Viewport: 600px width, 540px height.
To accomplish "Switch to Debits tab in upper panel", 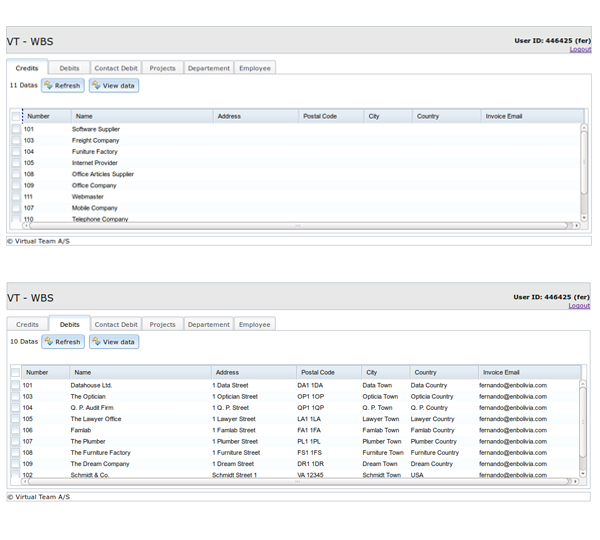I will coord(69,68).
